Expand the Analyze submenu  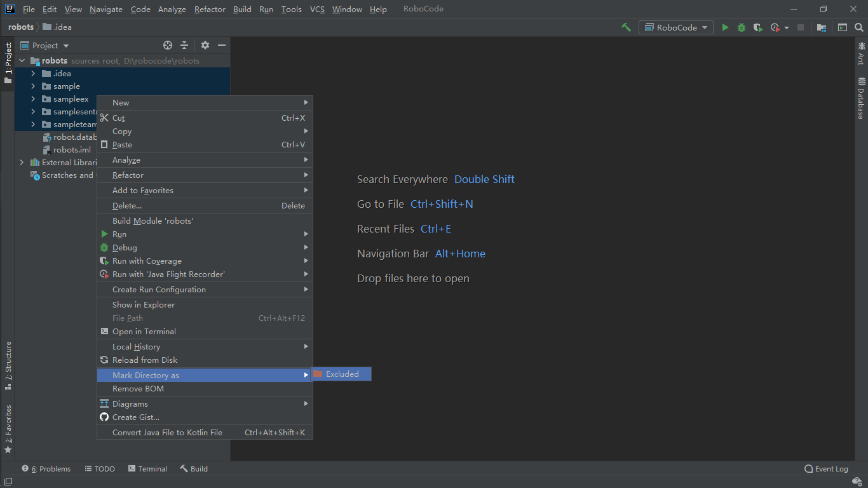pos(204,159)
